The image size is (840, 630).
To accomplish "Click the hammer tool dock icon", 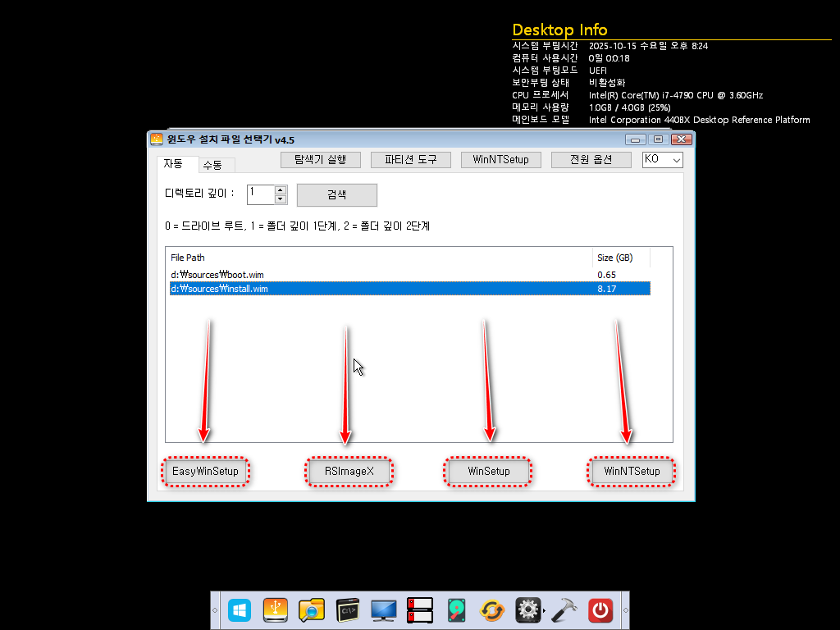I will point(564,610).
